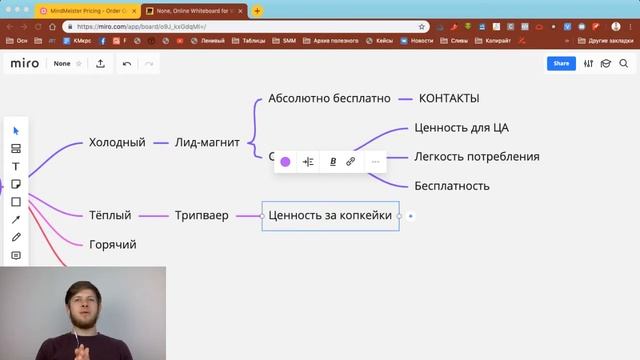Click the miro logo
The image size is (640, 360).
[x=25, y=64]
